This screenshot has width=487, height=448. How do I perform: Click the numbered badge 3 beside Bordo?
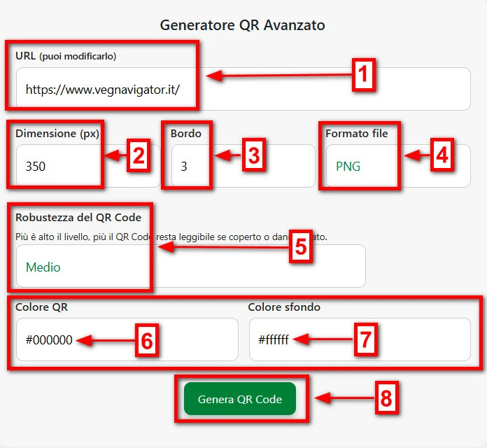[253, 156]
